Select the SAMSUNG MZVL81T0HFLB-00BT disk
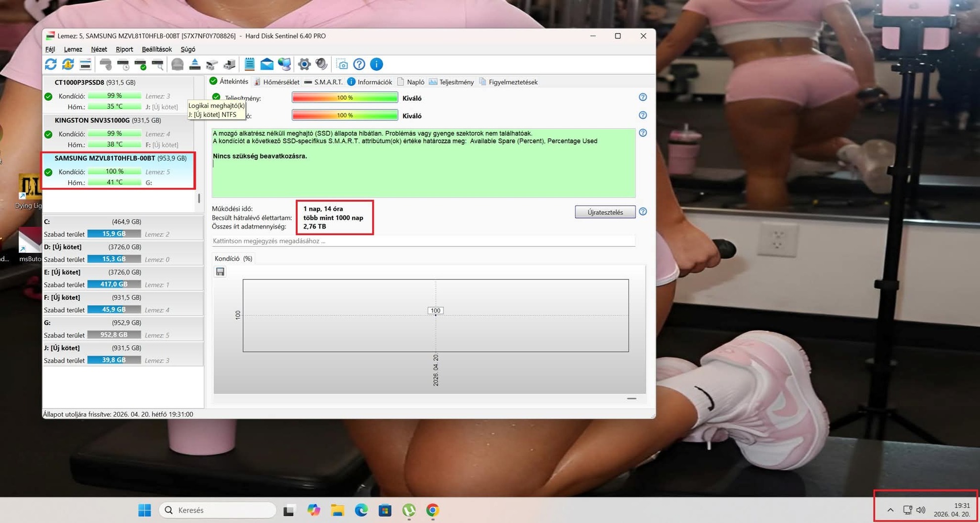 [x=118, y=171]
